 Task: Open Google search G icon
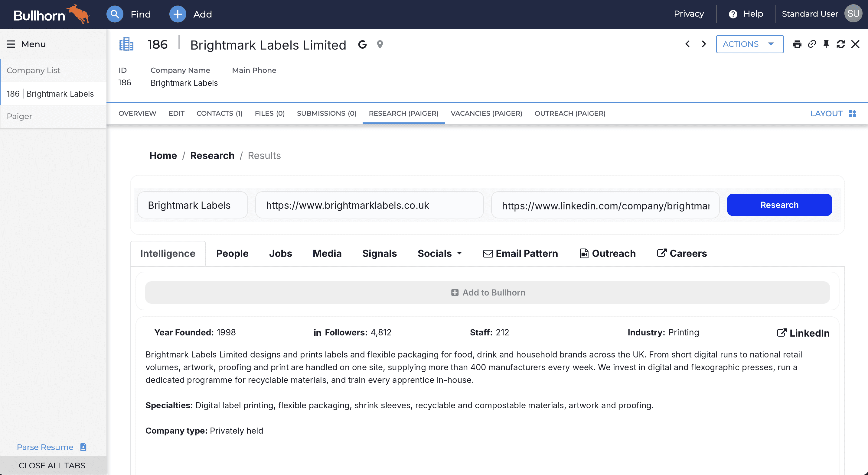pos(362,44)
